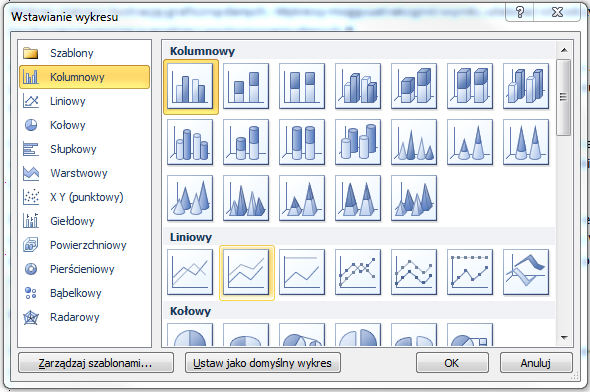This screenshot has height=392, width=590.
Task: Pick the 100% stacked line chart thumbnail
Action: pos(302,272)
